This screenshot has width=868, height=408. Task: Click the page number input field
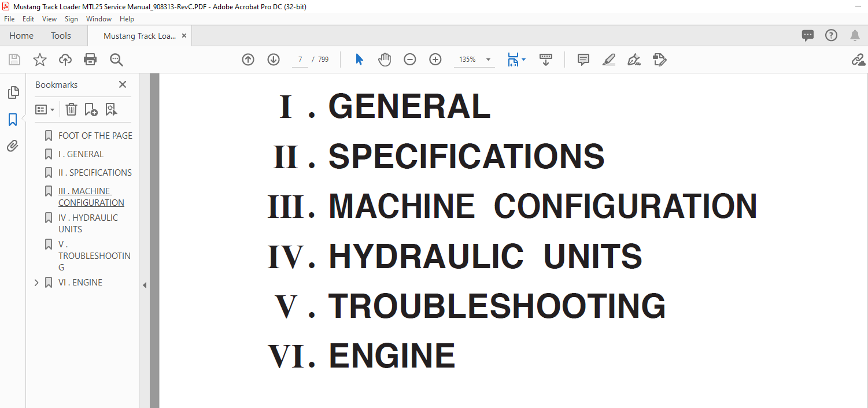[x=300, y=60]
